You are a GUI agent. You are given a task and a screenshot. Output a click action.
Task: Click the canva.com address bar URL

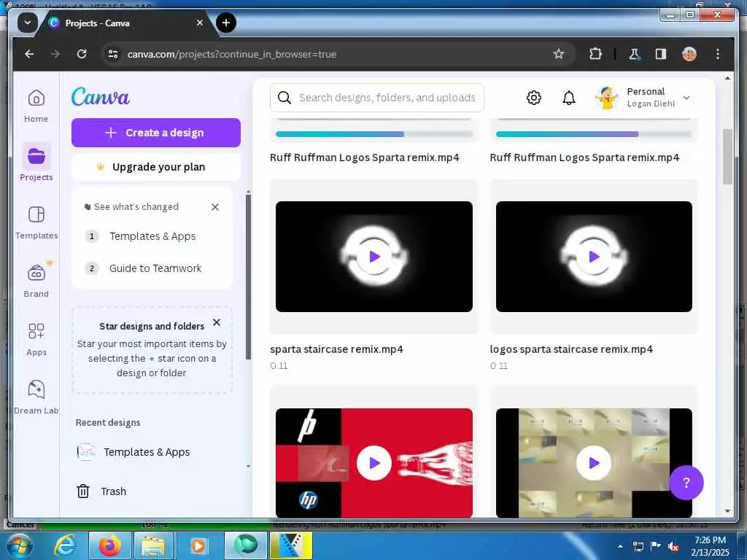(231, 54)
